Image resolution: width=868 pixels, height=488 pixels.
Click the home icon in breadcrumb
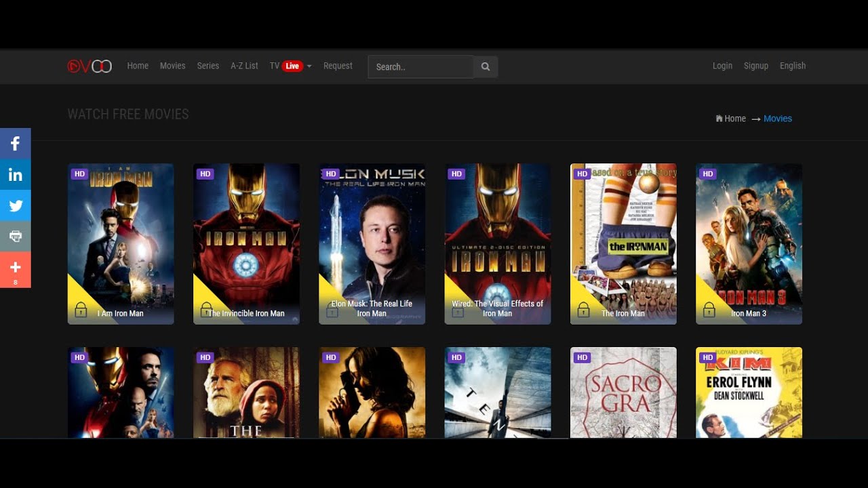point(719,119)
